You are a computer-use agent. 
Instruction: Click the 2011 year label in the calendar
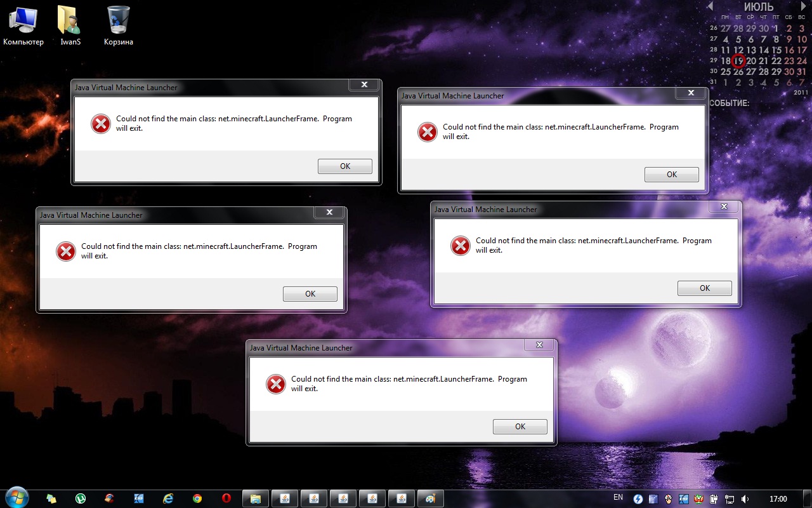(x=801, y=92)
